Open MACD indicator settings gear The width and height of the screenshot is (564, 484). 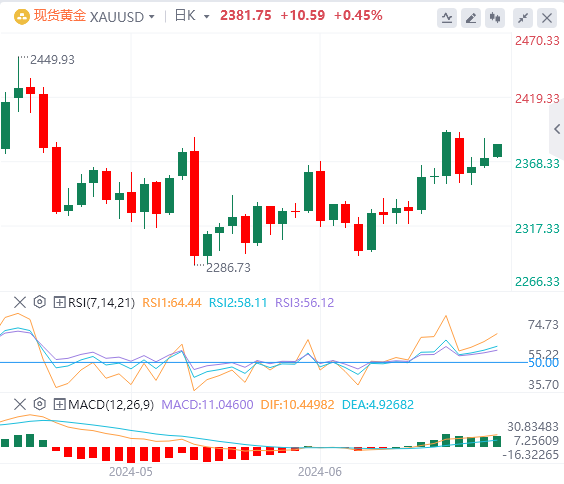40,404
